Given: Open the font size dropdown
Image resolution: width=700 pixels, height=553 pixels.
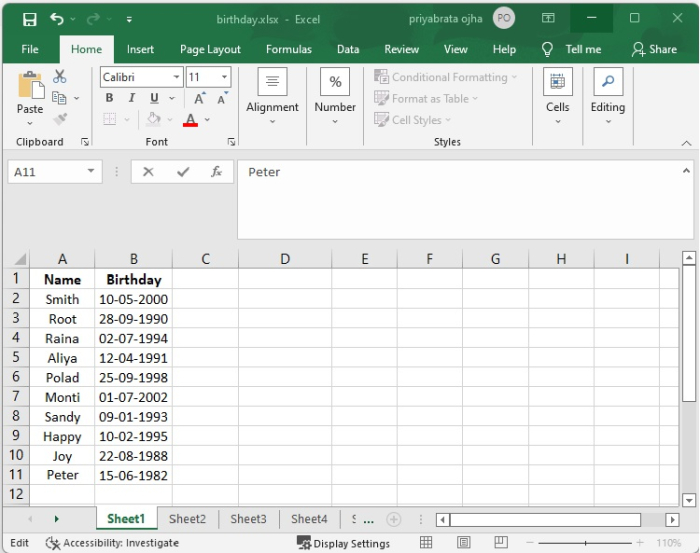Looking at the screenshot, I should (x=224, y=77).
